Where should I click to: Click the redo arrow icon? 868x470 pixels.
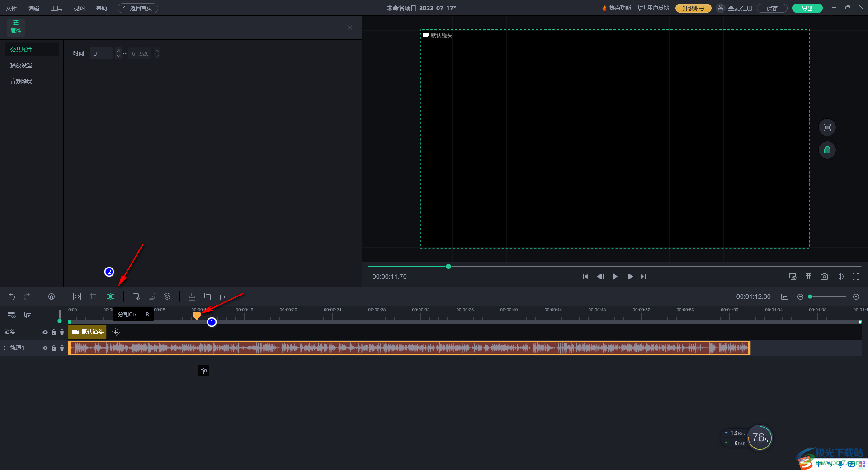point(27,296)
